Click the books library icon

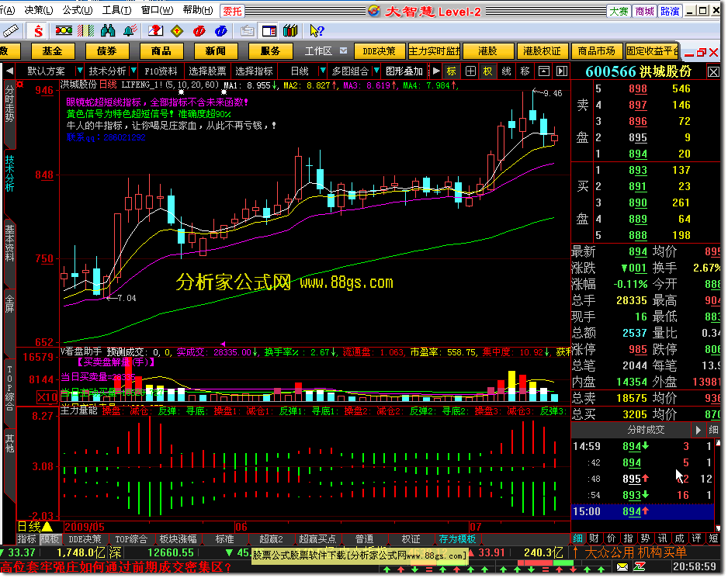click(290, 31)
